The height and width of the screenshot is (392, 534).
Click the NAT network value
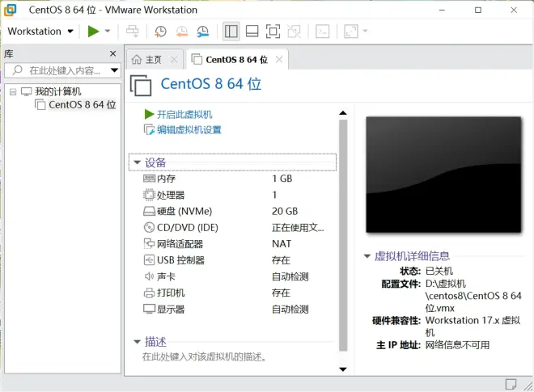click(282, 243)
